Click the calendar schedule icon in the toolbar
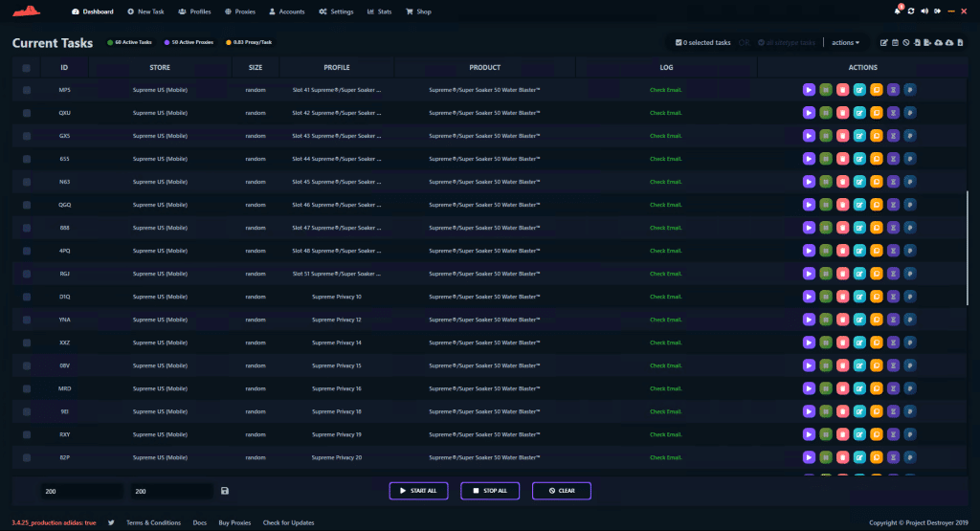This screenshot has height=531, width=980. (x=895, y=42)
